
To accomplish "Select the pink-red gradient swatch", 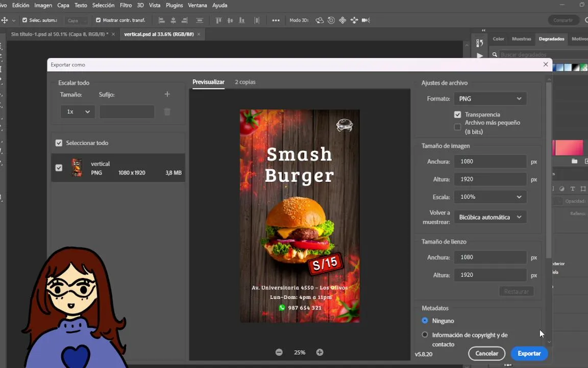I will [569, 148].
